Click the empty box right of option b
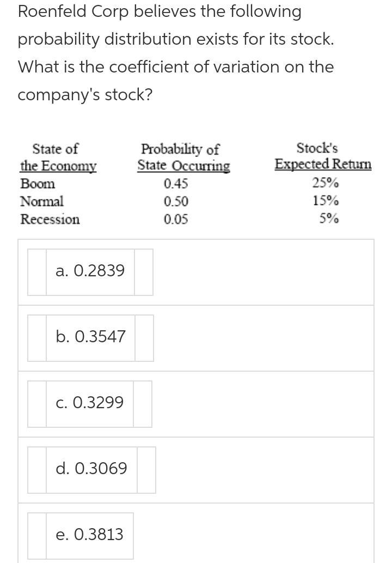This screenshot has width=392, height=563. 144,338
